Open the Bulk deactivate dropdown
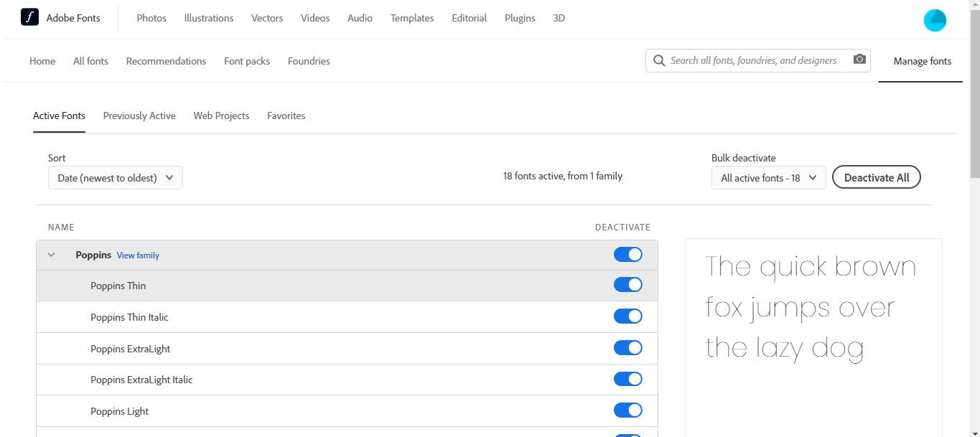This screenshot has width=980, height=437. (768, 178)
